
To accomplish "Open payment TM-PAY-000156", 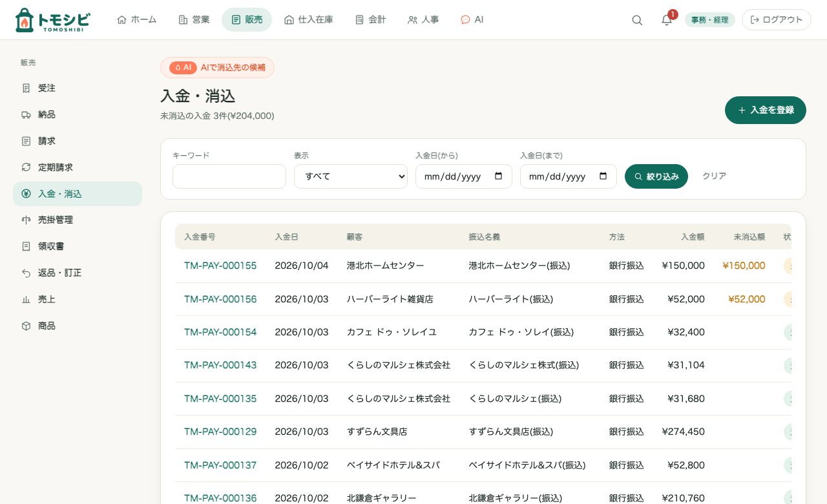I will point(220,299).
